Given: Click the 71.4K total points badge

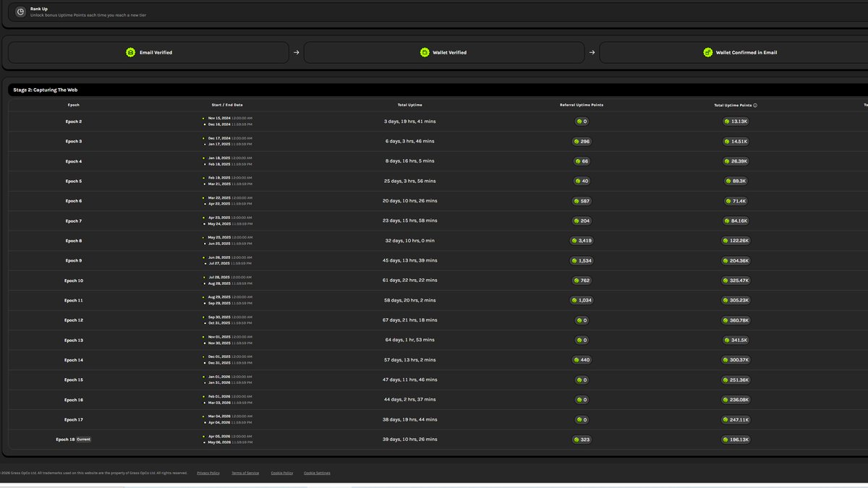Looking at the screenshot, I should click(x=736, y=201).
